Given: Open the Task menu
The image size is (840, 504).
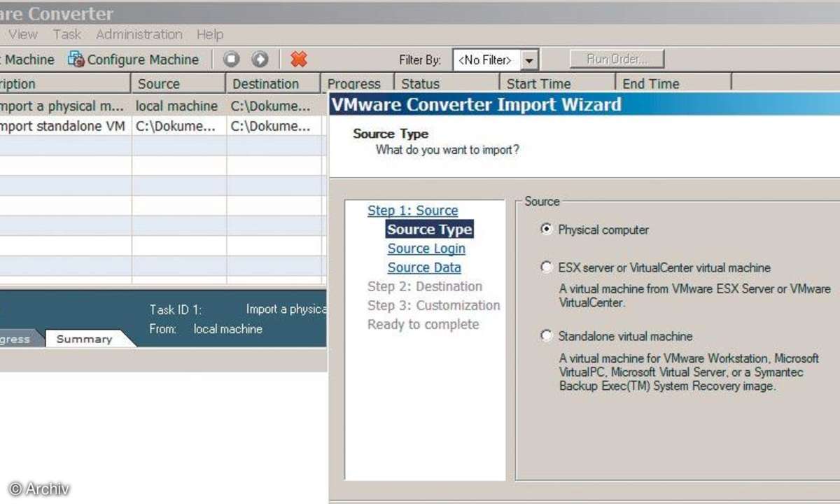Looking at the screenshot, I should (x=67, y=34).
